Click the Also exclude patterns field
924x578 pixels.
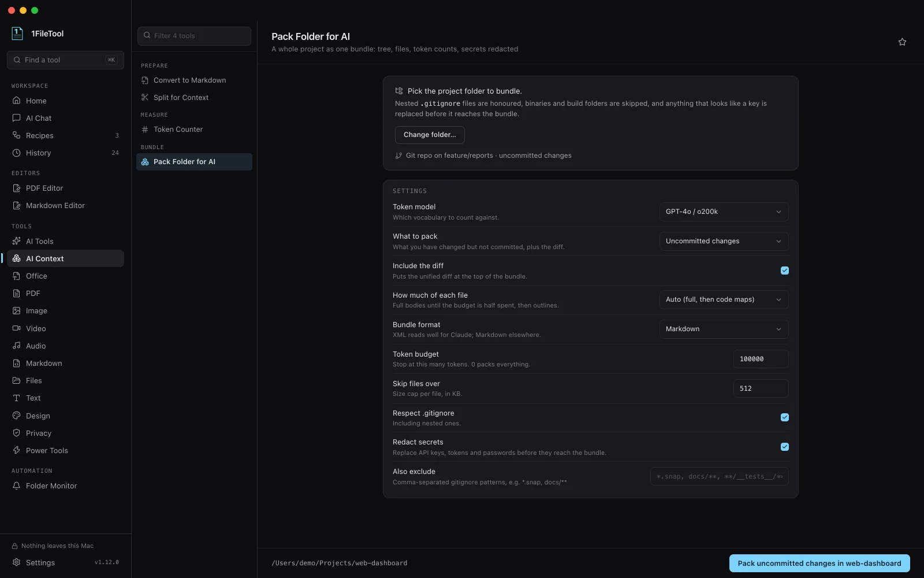719,476
